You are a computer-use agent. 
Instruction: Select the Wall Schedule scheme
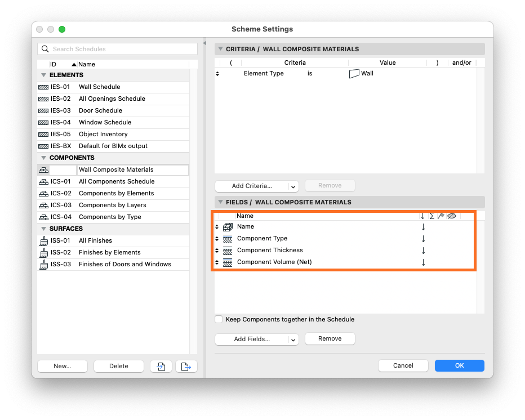(113, 87)
